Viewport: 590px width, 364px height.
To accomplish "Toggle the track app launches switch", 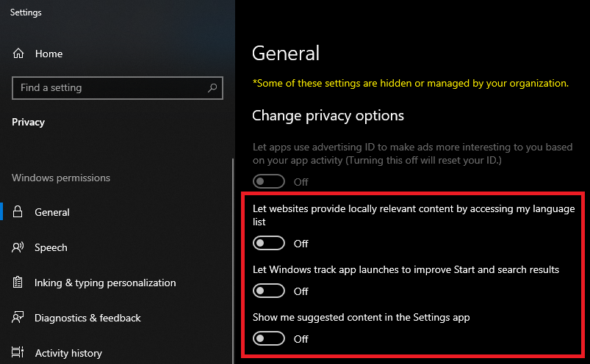I will point(268,291).
